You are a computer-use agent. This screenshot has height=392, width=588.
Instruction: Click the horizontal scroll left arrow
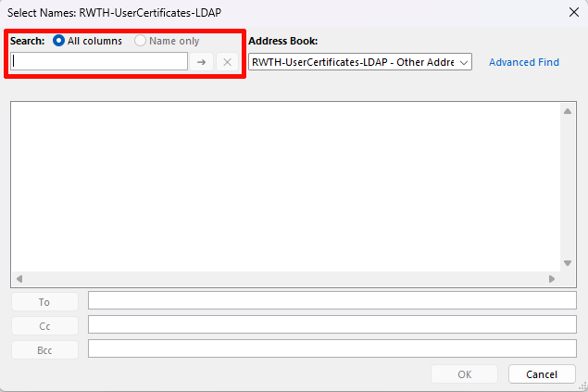click(19, 278)
